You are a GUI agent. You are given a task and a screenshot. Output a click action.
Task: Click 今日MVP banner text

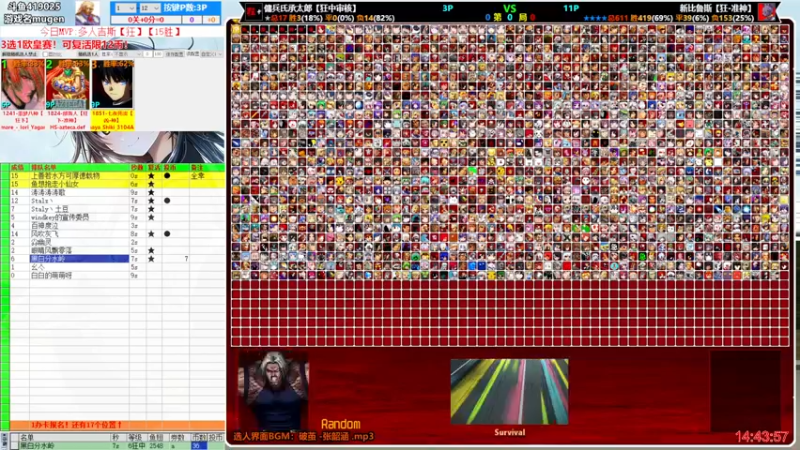[111, 32]
